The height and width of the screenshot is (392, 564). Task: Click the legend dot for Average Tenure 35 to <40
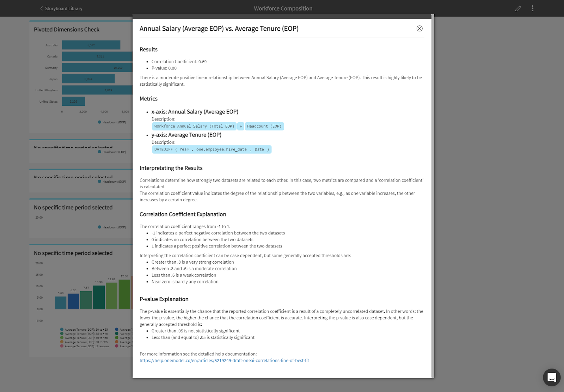62,334
